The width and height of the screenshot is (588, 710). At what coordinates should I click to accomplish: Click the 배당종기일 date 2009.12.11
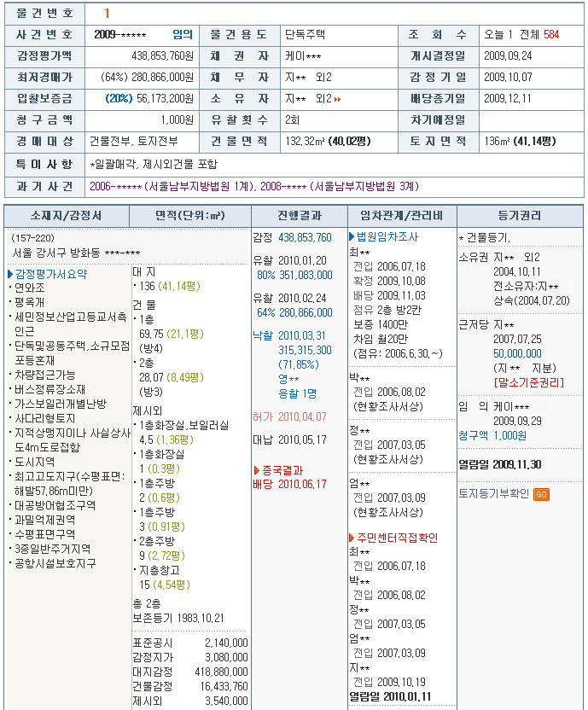pos(508,99)
